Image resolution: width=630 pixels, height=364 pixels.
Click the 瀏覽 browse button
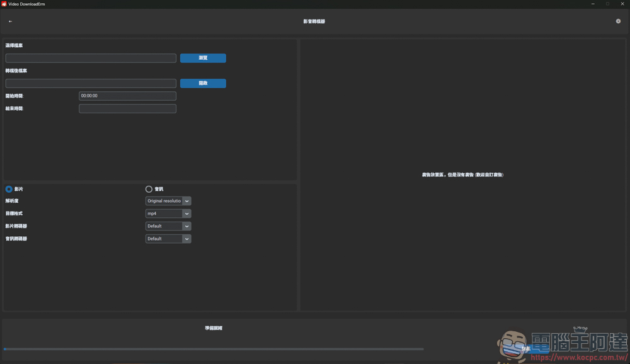tap(203, 58)
